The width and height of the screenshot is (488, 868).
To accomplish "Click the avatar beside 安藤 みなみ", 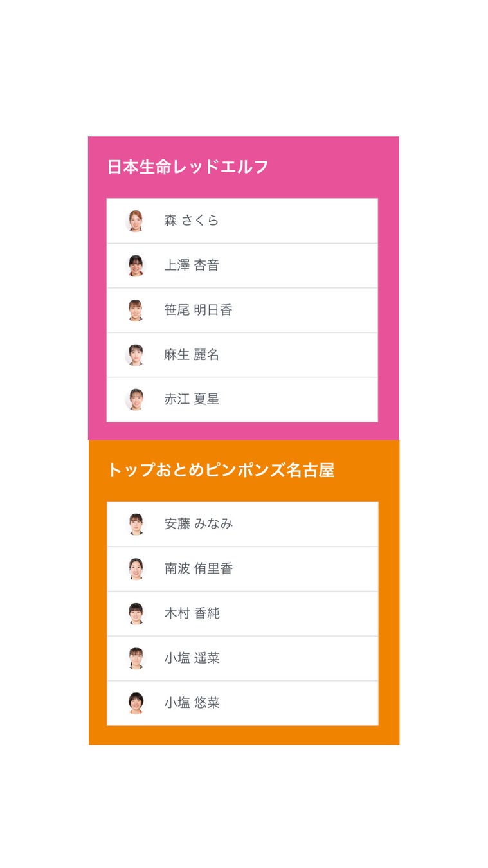I will click(x=136, y=524).
